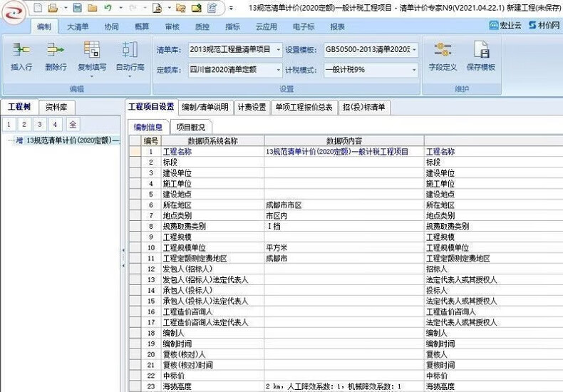563x392 pixels.
Task: Open the 计费设置 tab
Action: 252,108
